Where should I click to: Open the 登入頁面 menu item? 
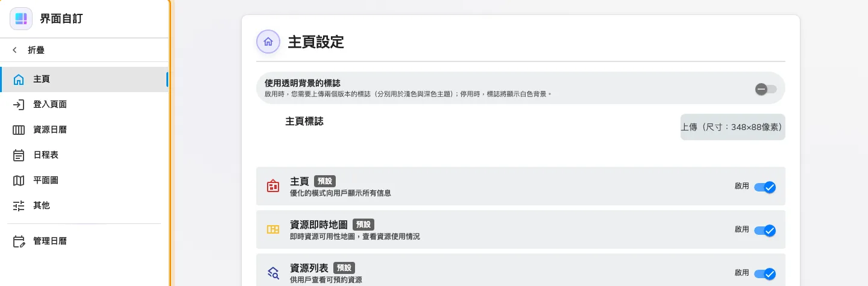pos(84,105)
